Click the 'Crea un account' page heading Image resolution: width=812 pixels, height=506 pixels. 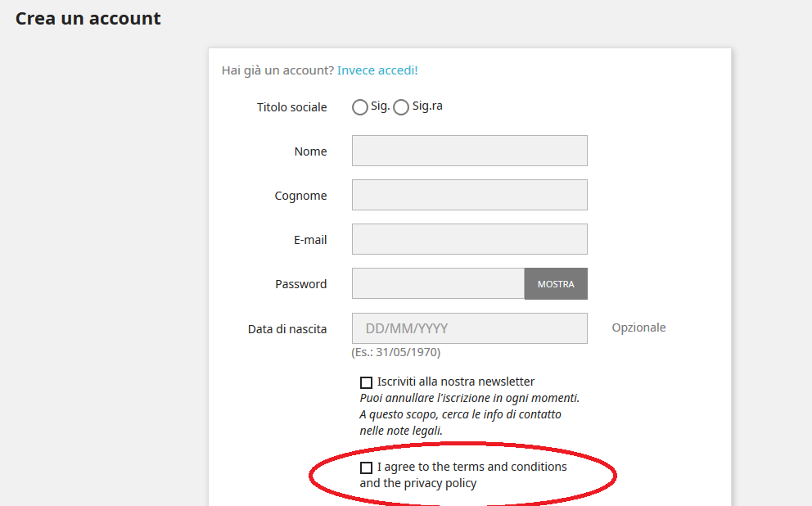click(x=88, y=18)
